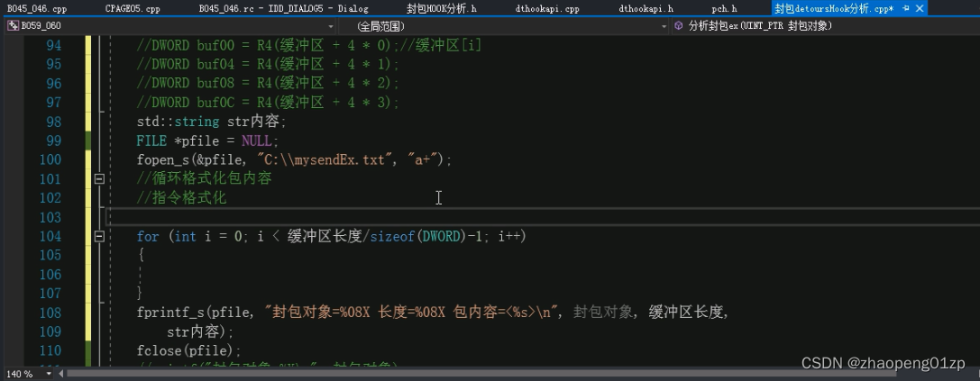Click the commented line '//DWORD buf0C'
The height and width of the screenshot is (381, 980).
(x=268, y=103)
